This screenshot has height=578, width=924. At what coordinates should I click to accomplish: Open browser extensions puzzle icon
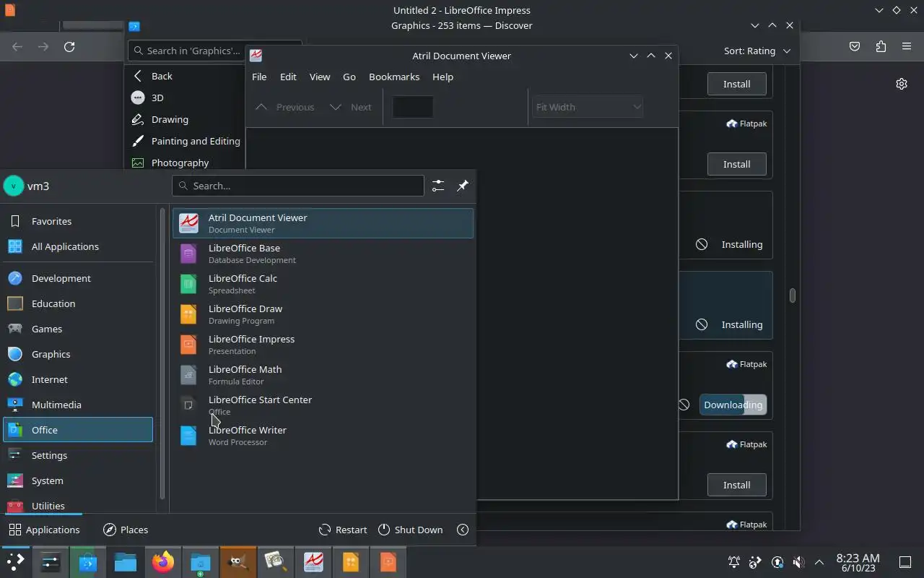[881, 47]
